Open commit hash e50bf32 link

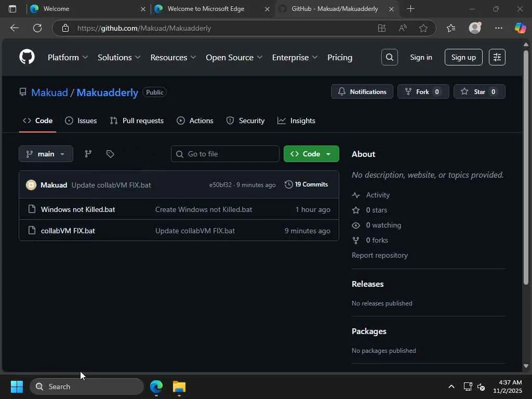click(x=220, y=185)
